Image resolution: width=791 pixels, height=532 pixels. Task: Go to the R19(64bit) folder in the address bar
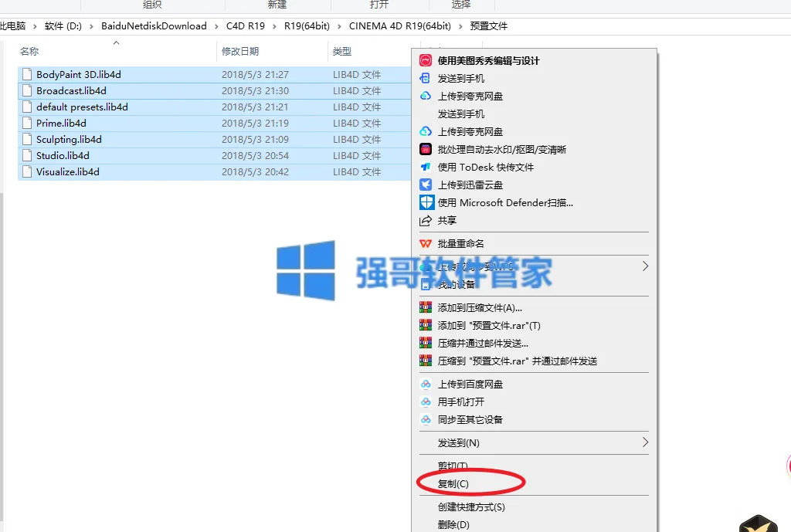point(307,25)
